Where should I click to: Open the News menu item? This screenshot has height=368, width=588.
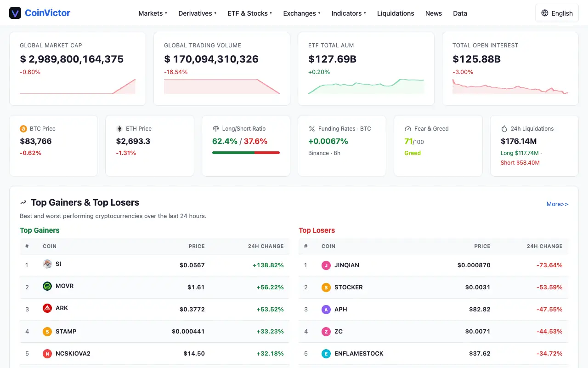click(434, 13)
